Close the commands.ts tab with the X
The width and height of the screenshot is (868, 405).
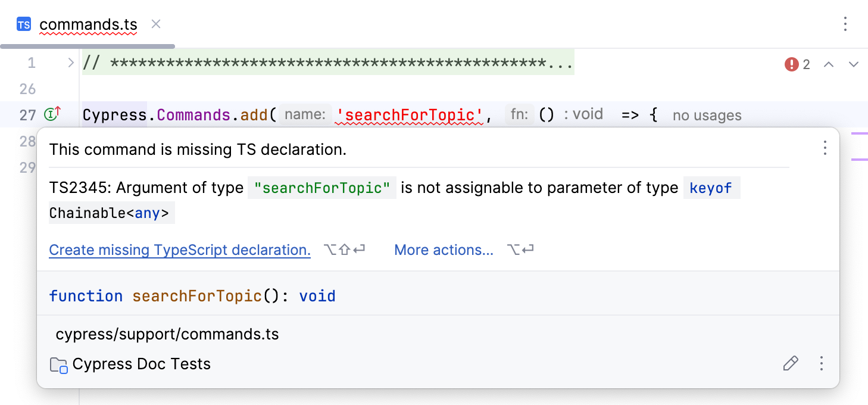click(x=155, y=25)
